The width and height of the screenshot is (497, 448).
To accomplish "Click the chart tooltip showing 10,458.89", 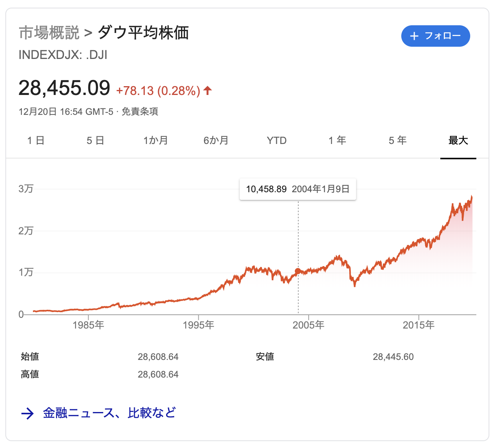I will (298, 189).
